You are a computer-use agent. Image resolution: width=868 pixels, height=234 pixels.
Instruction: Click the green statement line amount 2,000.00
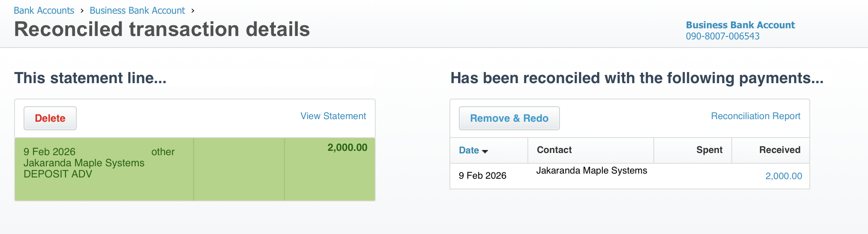coord(347,148)
